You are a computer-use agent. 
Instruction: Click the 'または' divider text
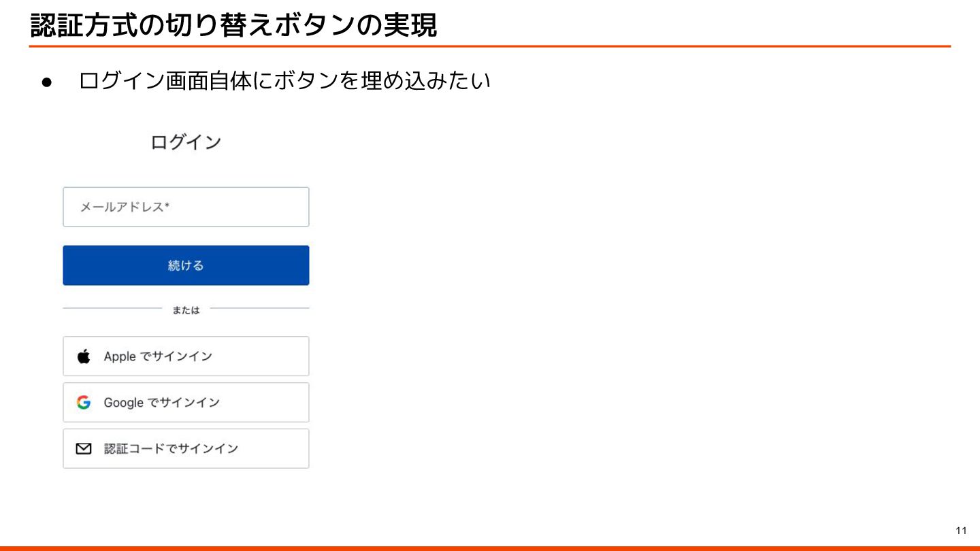186,310
